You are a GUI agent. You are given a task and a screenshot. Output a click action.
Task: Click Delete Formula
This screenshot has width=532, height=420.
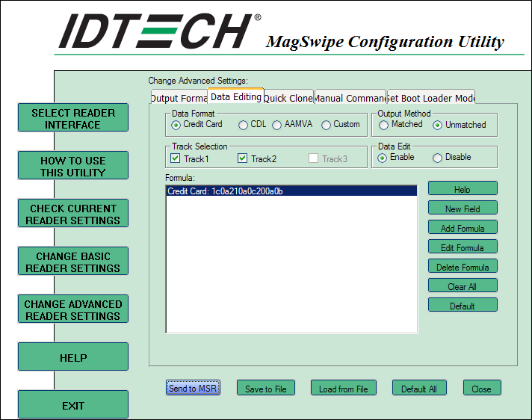(463, 266)
